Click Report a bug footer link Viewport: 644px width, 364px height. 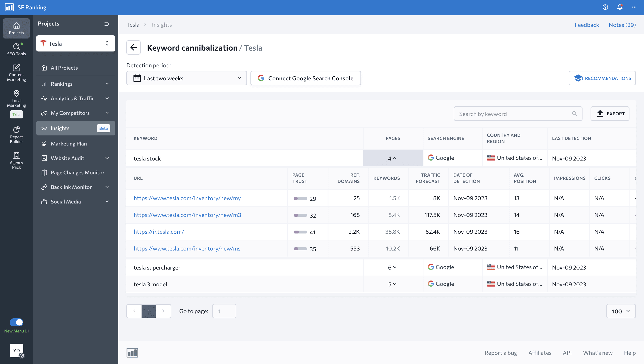click(500, 353)
